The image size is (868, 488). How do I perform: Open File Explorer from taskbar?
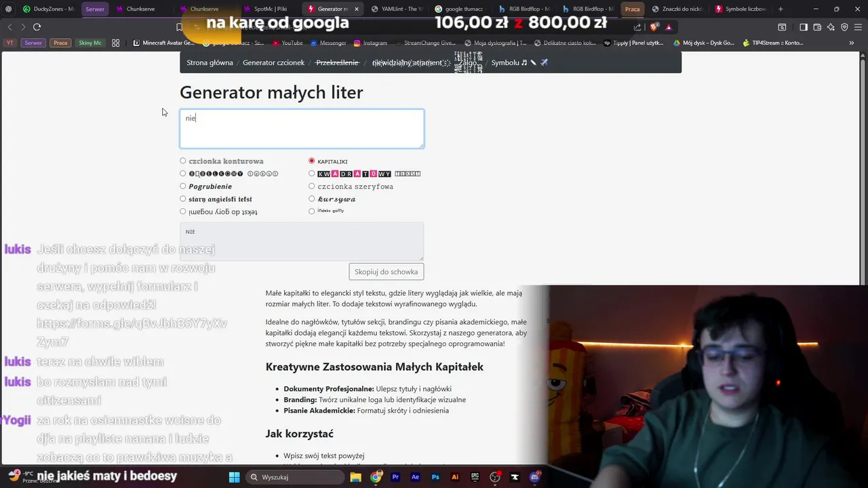coord(355,477)
